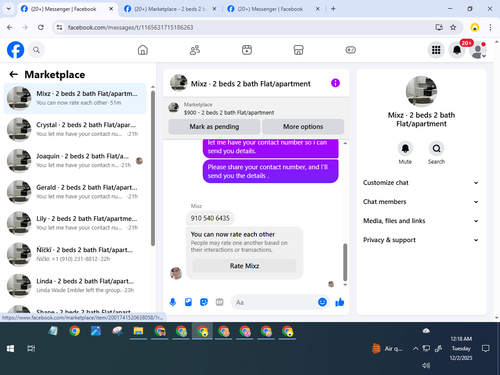Open Chrome three-dot menu
This screenshot has height=375, width=500.
pyautogui.click(x=490, y=27)
